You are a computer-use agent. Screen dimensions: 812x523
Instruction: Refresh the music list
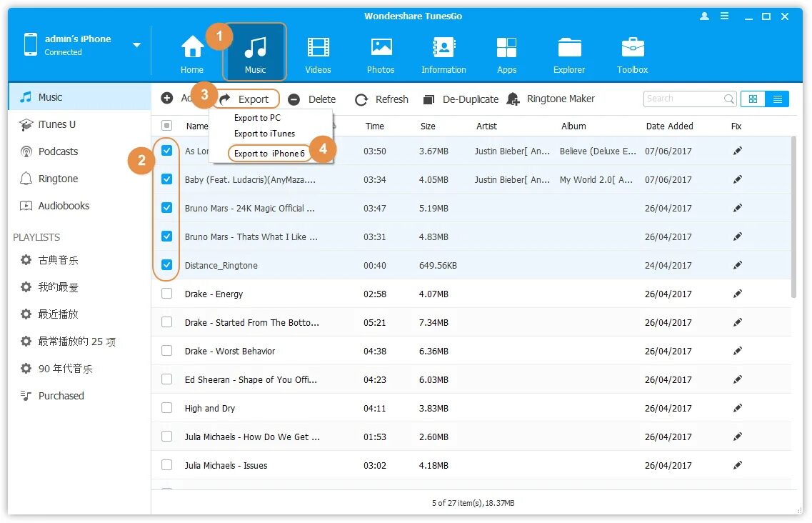[381, 99]
